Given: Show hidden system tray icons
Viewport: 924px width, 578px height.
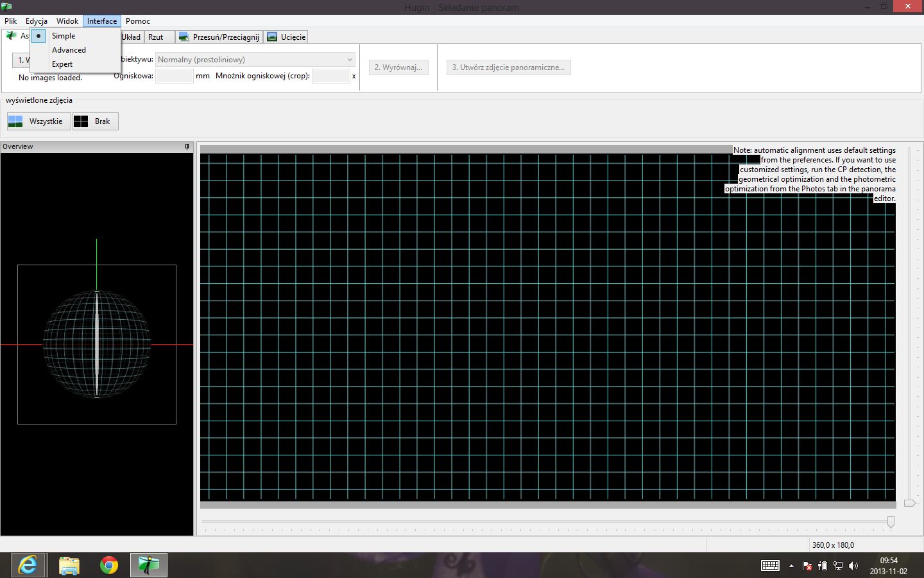Looking at the screenshot, I should coord(791,566).
